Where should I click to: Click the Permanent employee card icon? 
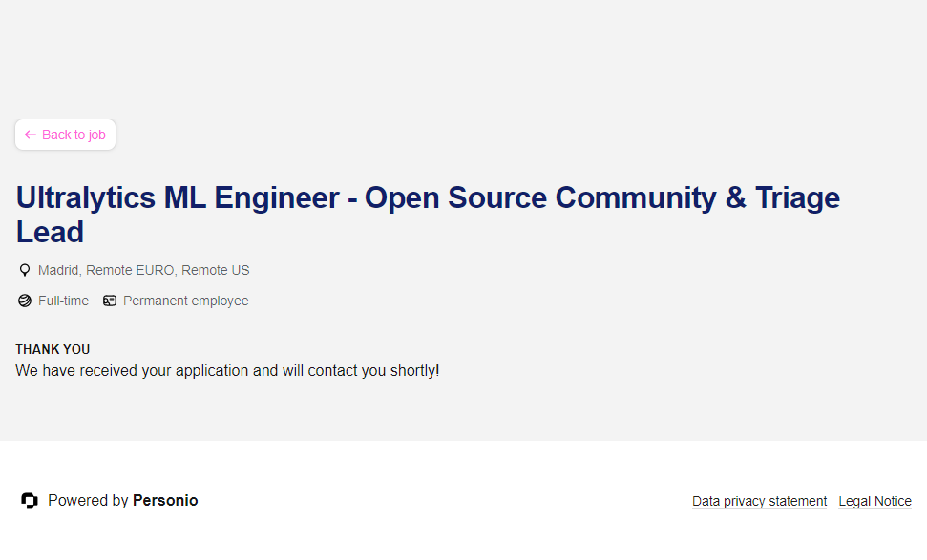click(110, 301)
